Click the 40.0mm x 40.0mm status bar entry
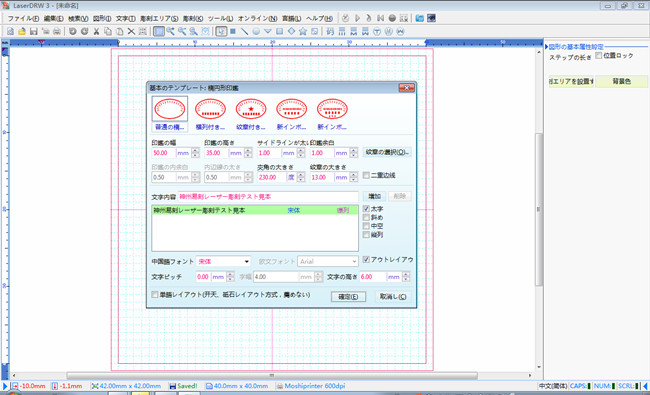The width and height of the screenshot is (650, 395). (237, 386)
